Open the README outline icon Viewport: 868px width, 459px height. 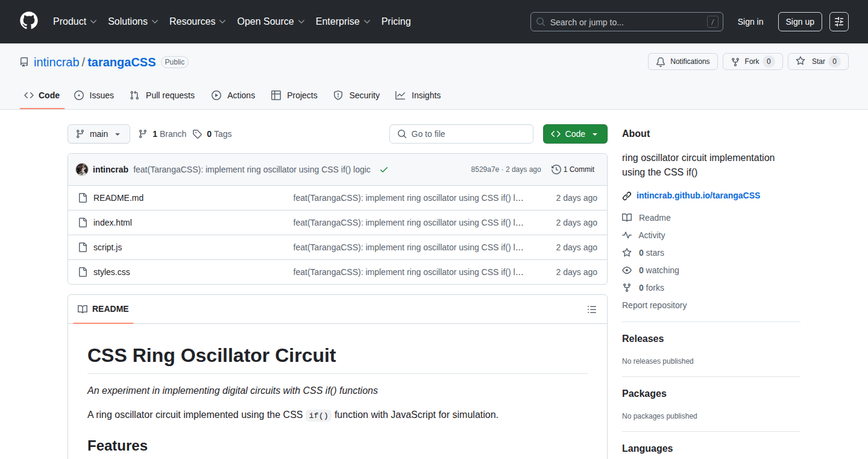[592, 309]
